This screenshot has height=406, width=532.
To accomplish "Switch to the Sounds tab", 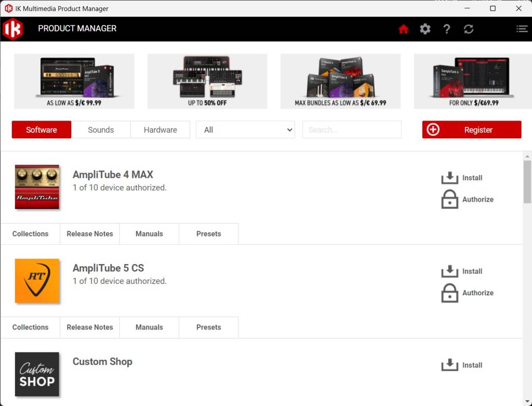I will point(101,130).
